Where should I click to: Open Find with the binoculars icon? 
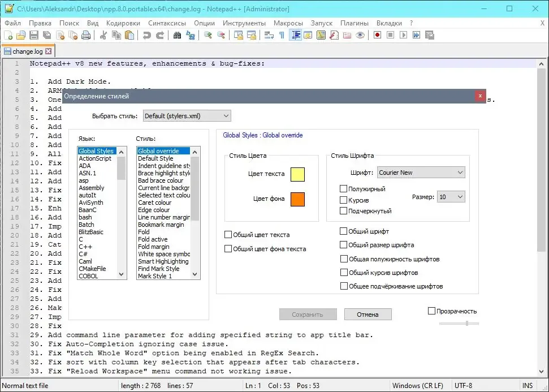click(177, 35)
